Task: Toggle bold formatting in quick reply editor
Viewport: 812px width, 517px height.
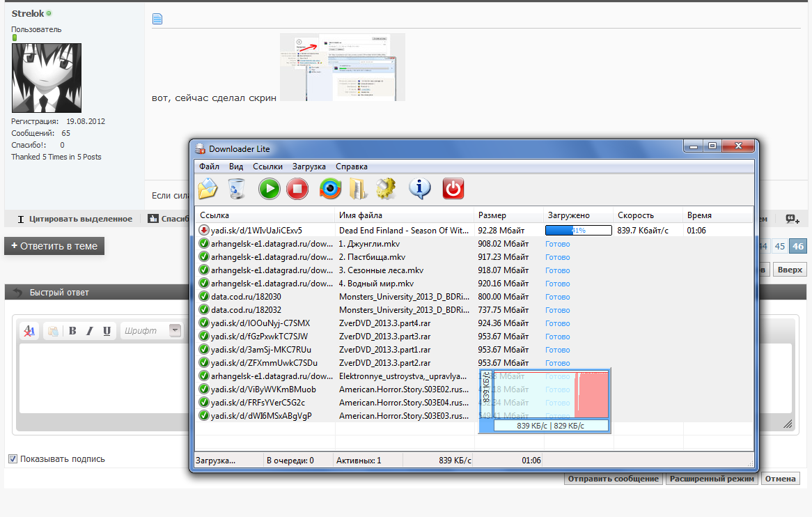Action: click(x=72, y=331)
